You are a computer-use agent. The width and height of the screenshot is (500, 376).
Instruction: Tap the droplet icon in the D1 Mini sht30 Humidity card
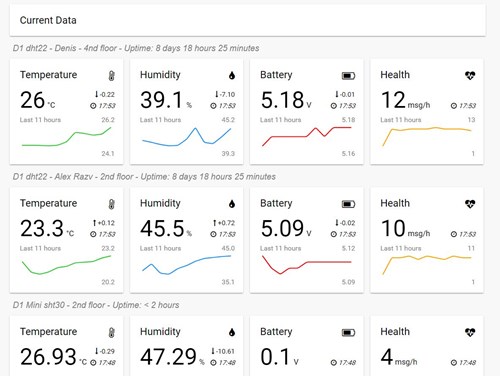pos(232,332)
